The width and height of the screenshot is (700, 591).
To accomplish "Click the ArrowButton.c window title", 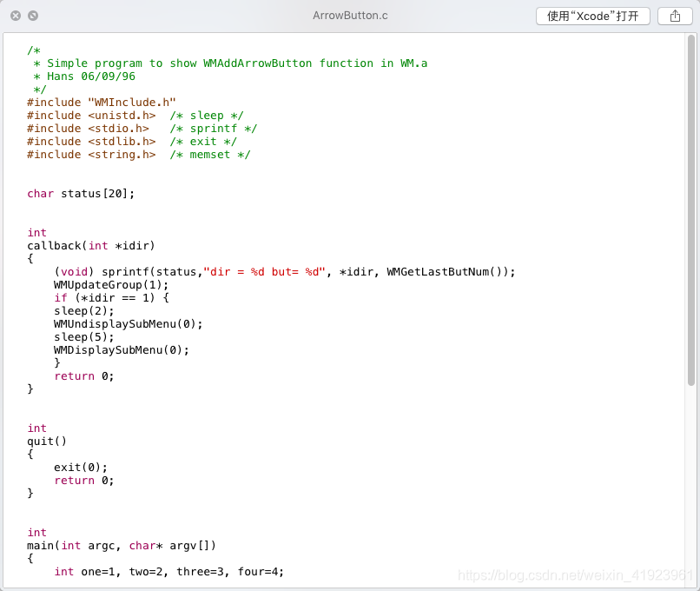I will point(350,16).
